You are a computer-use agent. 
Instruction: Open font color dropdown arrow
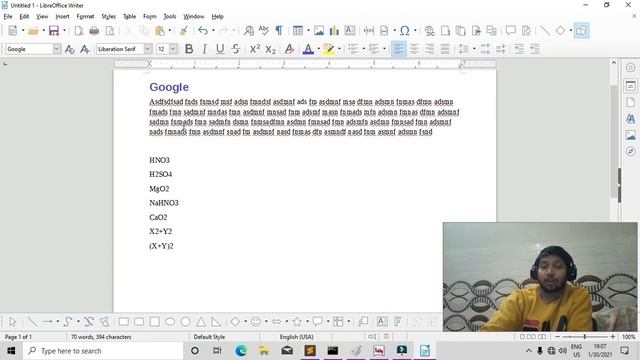(x=318, y=49)
